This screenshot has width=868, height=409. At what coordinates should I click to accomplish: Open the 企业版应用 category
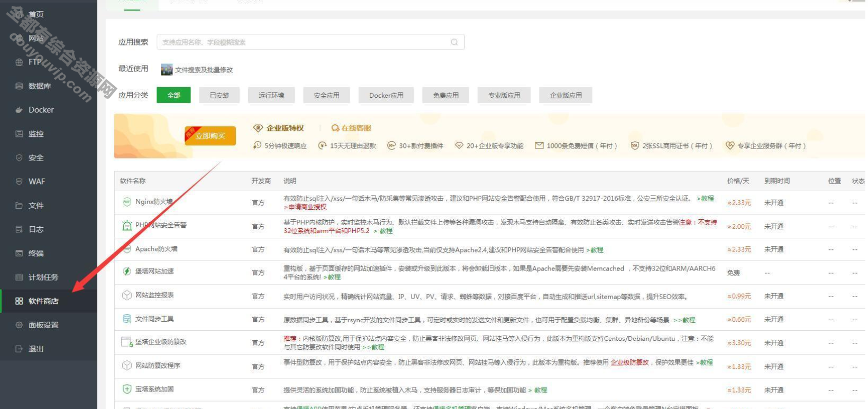tap(566, 95)
